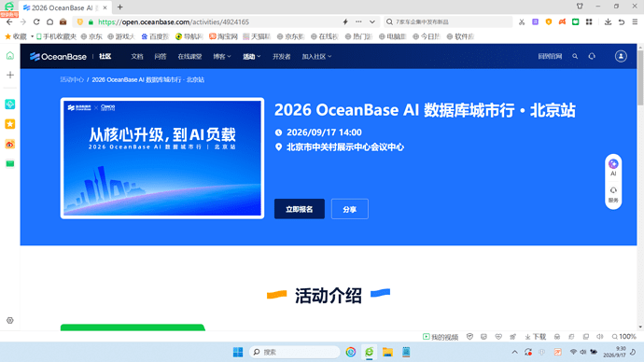Open the apps grid extension icon
Image resolution: width=644 pixels, height=362 pixels.
click(x=589, y=21)
